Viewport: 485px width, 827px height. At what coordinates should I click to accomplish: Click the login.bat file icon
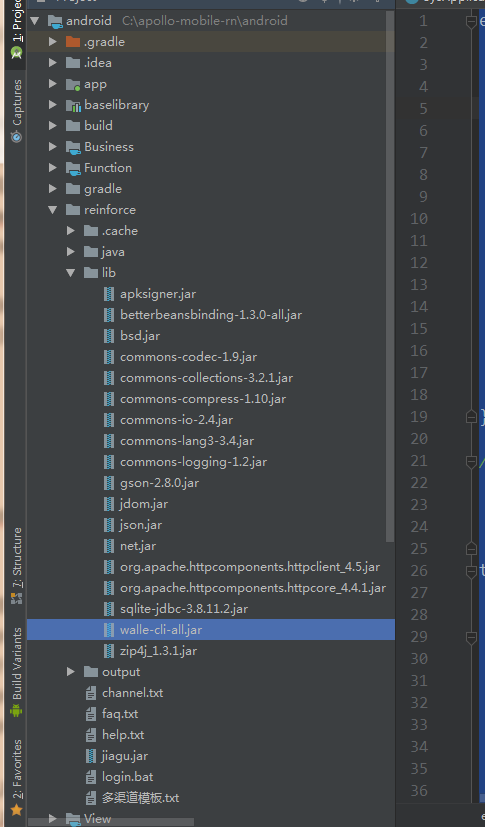coord(91,777)
